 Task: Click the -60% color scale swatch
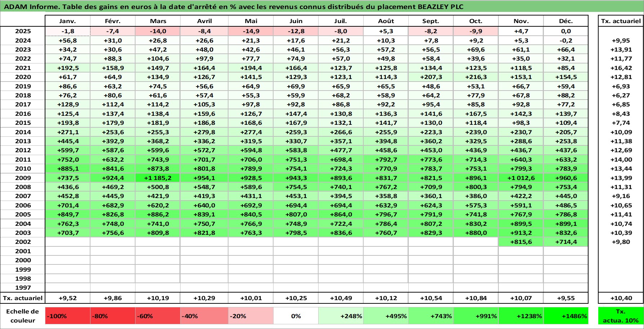pyautogui.click(x=157, y=316)
